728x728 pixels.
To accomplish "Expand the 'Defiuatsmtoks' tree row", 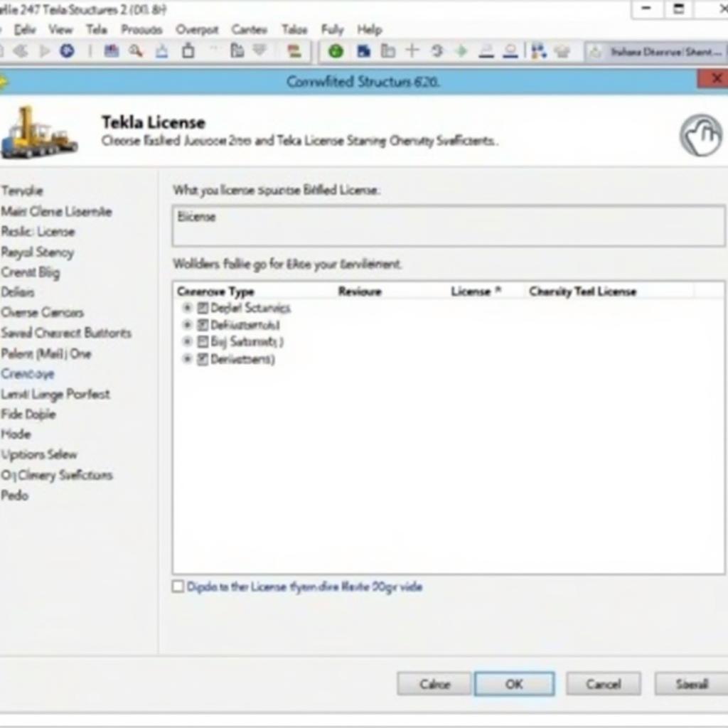I will coord(187,324).
